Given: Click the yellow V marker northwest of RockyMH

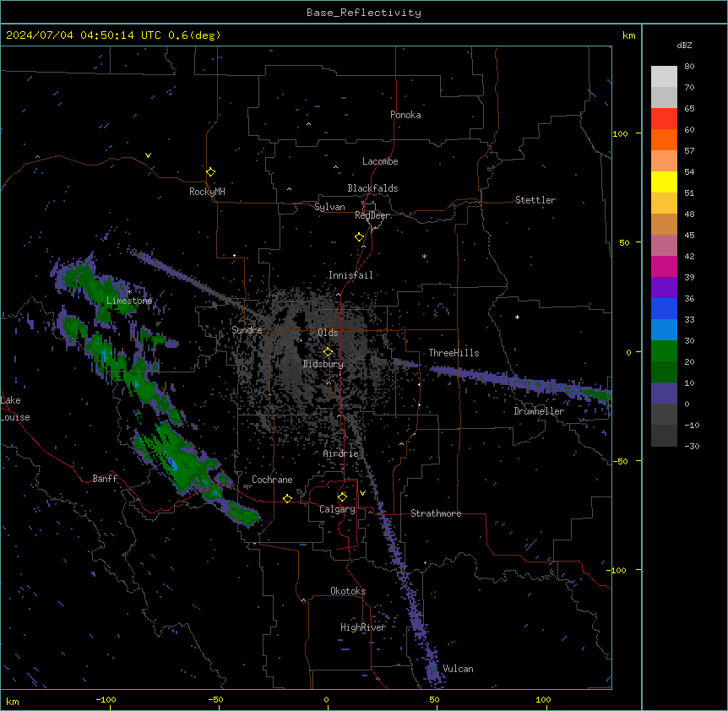Looking at the screenshot, I should point(148,155).
